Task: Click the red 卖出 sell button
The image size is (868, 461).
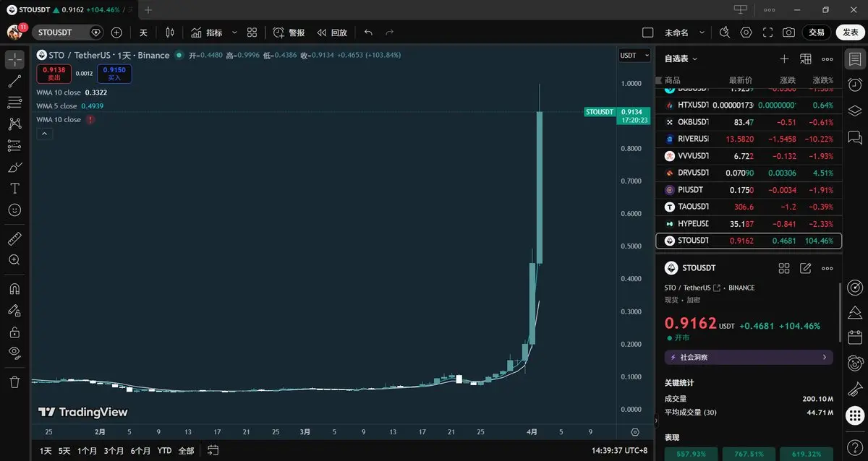Action: click(54, 73)
